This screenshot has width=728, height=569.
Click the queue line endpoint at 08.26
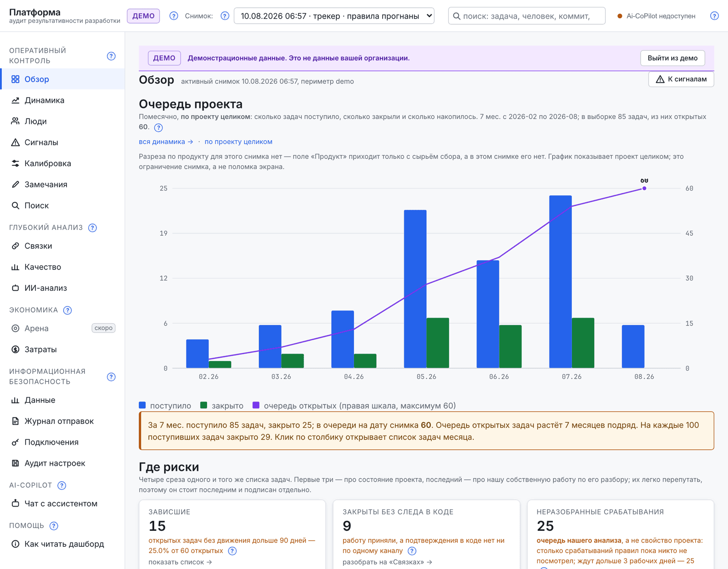coord(644,188)
